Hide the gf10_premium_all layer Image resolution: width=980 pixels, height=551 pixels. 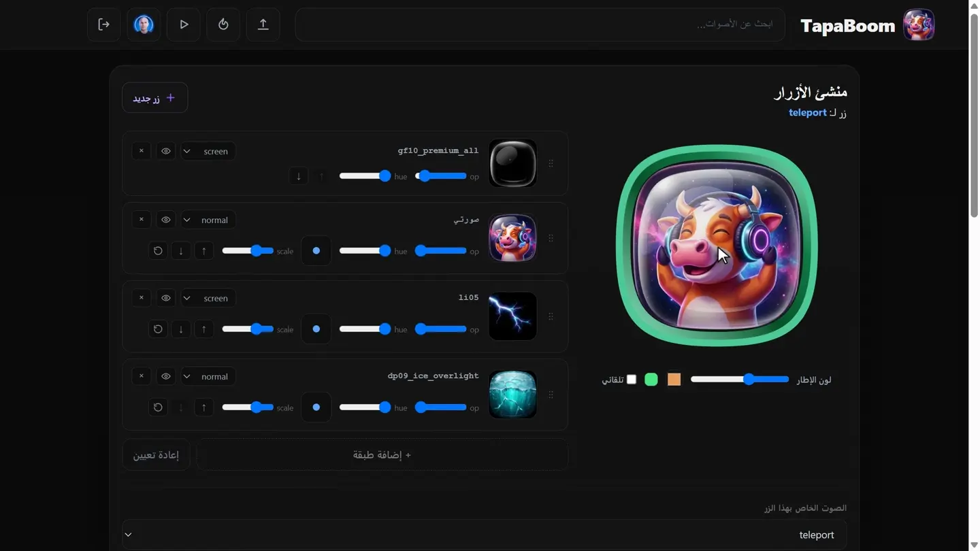coord(165,150)
